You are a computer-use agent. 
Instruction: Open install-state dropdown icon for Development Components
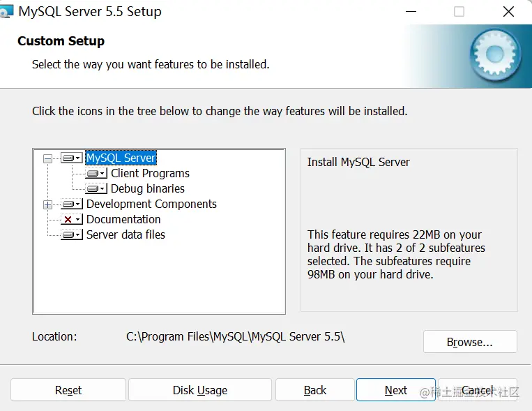pyautogui.click(x=72, y=204)
